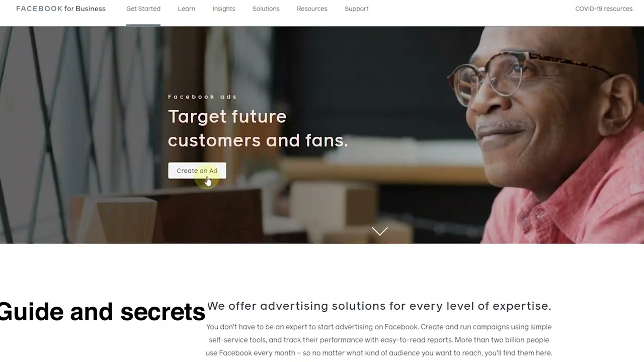The height and width of the screenshot is (362, 644).
Task: Go to the Support section
Action: point(357,9)
